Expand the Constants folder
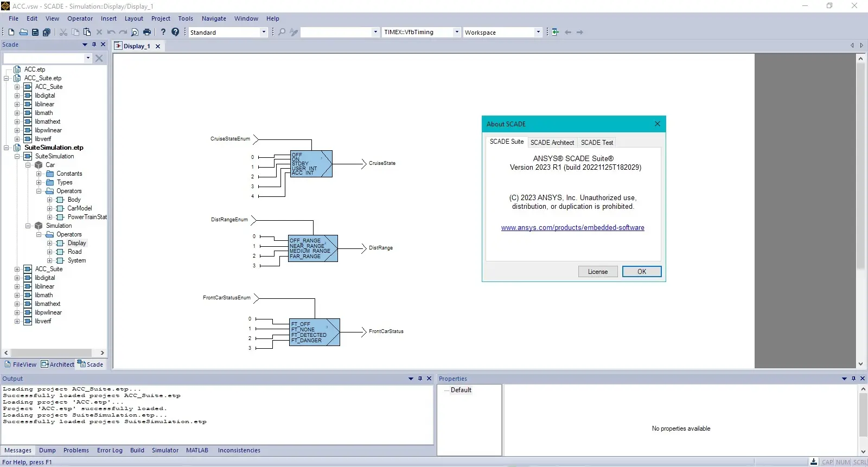Screen dimensions: 868x467 [39, 174]
